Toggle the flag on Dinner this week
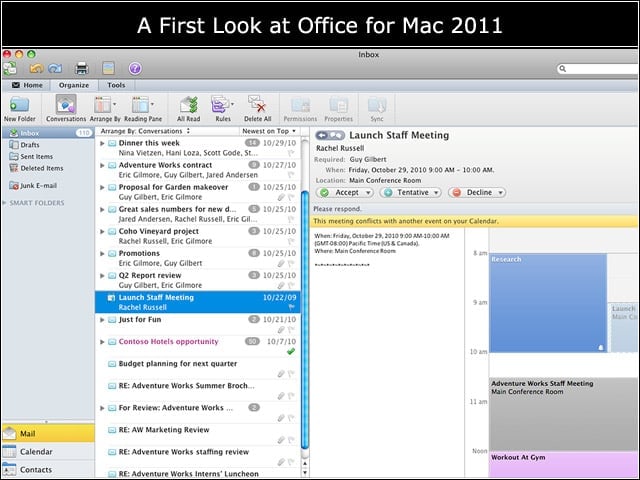The height and width of the screenshot is (480, 640). tap(291, 153)
